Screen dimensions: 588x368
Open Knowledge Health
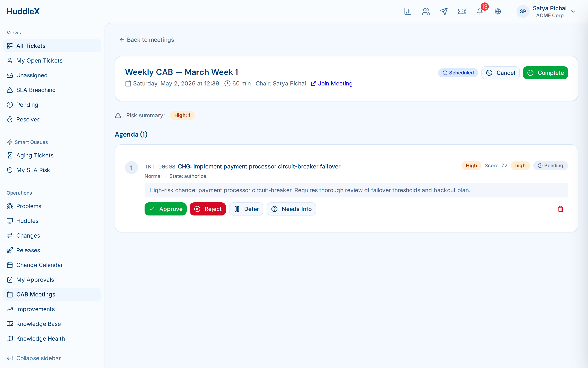coord(52,339)
